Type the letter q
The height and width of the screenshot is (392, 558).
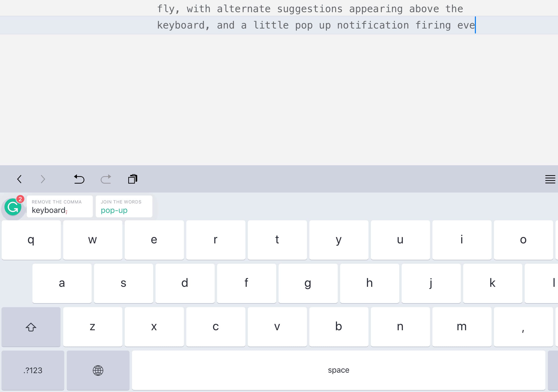[31, 240]
